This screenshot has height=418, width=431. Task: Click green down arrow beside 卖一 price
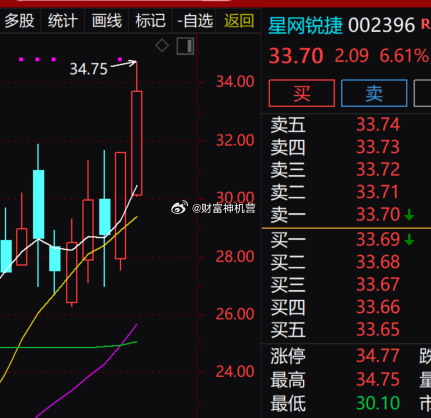pyautogui.click(x=409, y=215)
